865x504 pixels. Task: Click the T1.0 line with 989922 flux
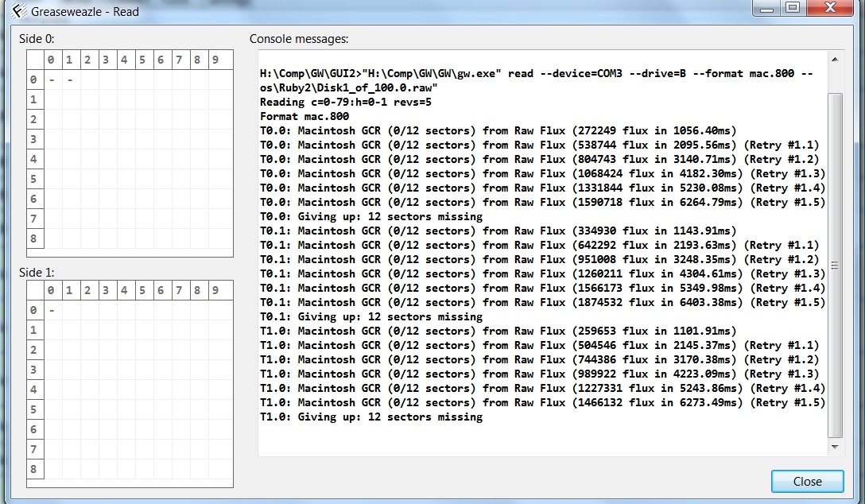(540, 374)
